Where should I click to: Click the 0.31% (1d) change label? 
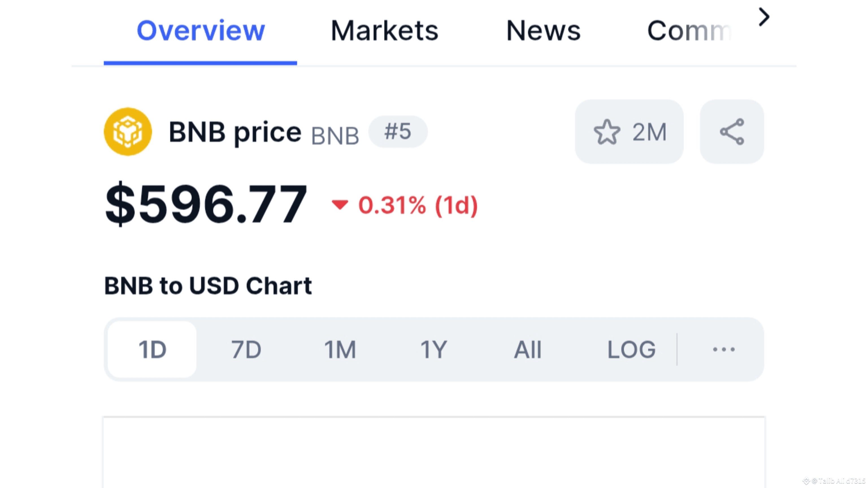point(418,205)
